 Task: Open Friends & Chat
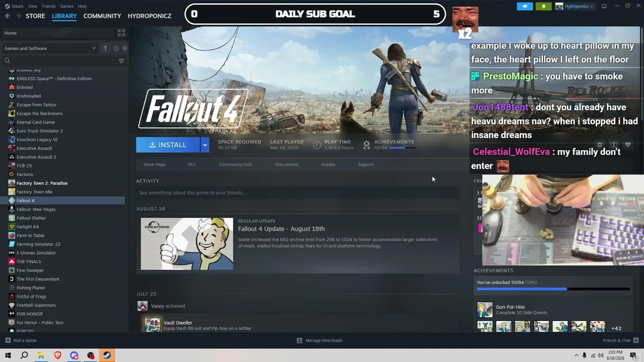coord(620,340)
